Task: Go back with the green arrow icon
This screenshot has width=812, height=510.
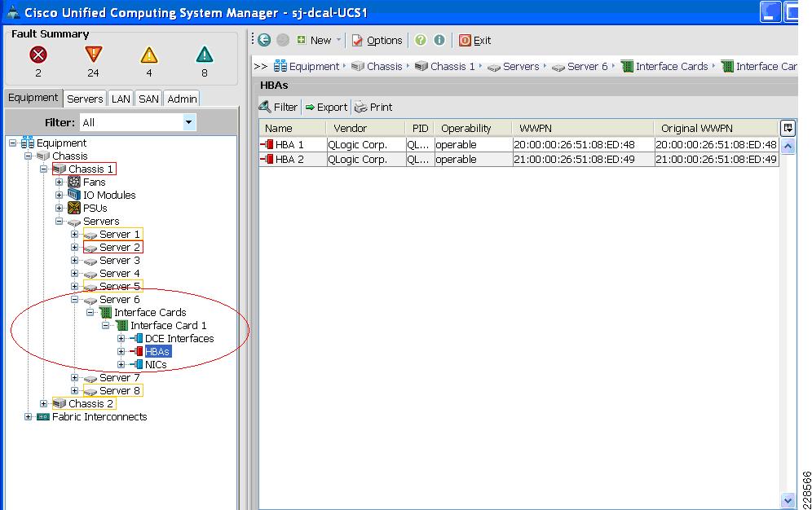Action: coord(264,40)
